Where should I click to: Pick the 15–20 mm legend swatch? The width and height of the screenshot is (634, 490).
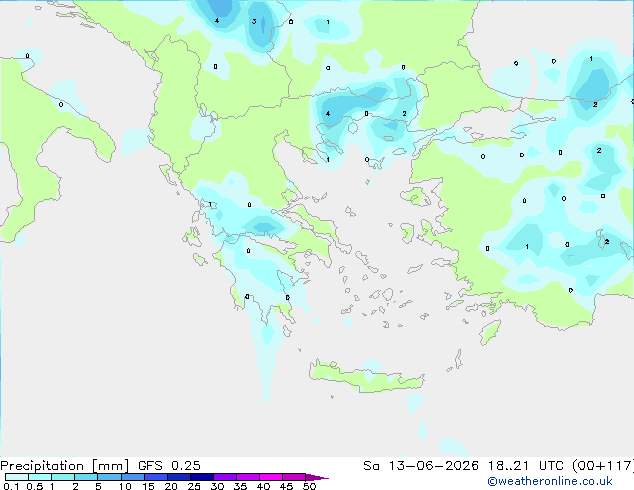point(156,477)
